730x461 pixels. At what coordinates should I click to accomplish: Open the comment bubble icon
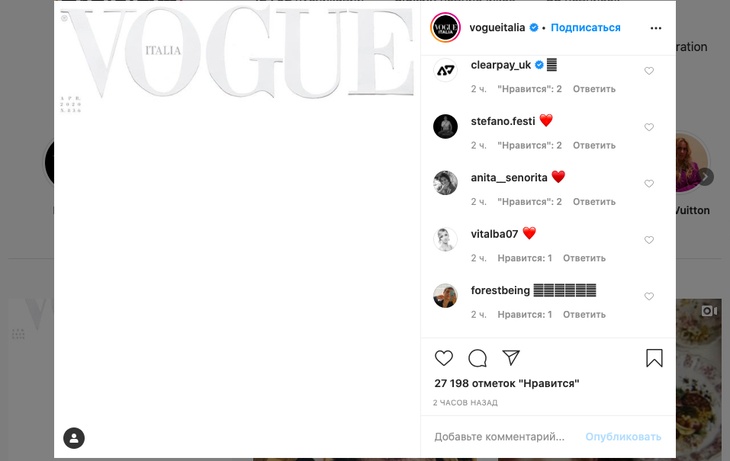click(x=477, y=358)
